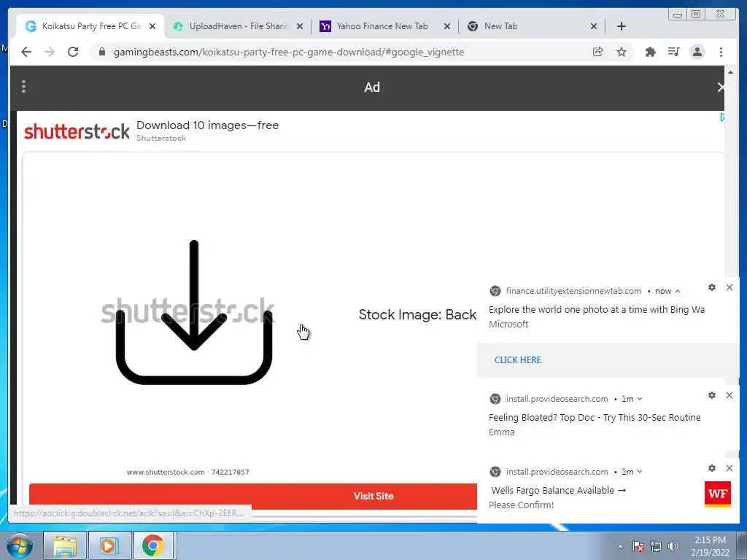Viewport: 747px width, 560px height.
Task: Switch to Koikatsu Party Free PC Game tab
Action: tap(90, 26)
